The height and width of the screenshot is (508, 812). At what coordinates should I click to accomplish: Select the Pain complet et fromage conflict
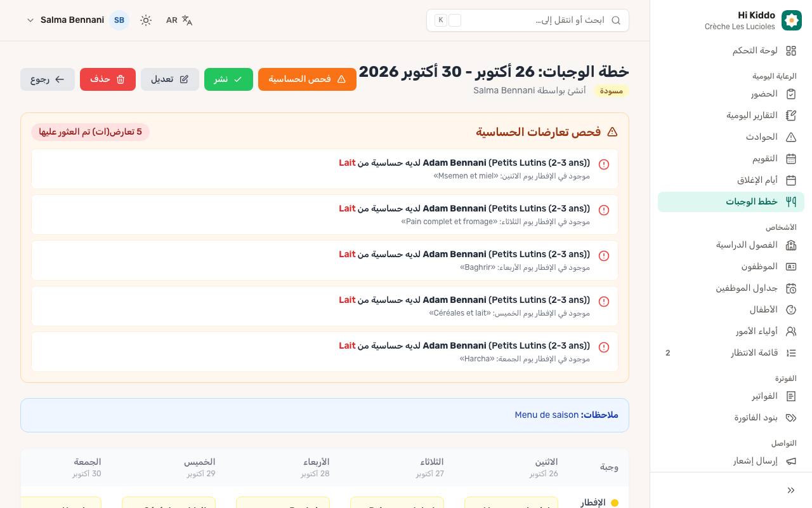[x=325, y=215]
